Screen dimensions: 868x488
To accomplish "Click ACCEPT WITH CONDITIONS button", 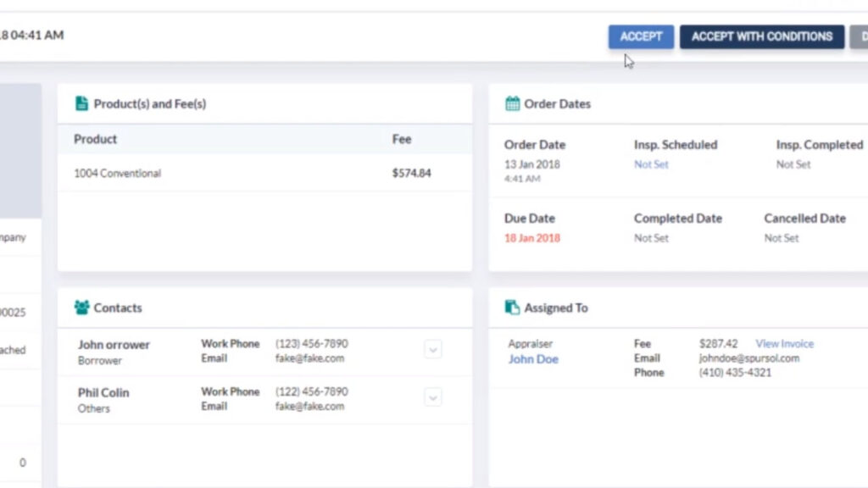I will [762, 36].
